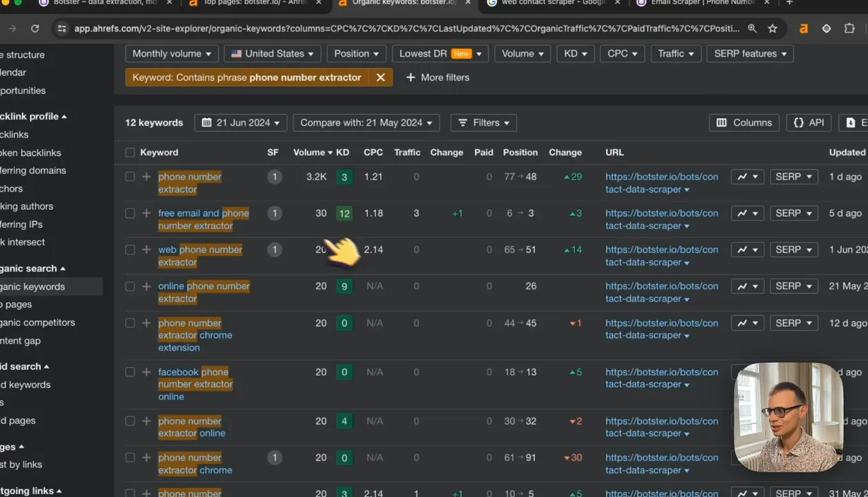This screenshot has height=497, width=868.
Task: Open the Columns settings button
Action: click(x=744, y=123)
